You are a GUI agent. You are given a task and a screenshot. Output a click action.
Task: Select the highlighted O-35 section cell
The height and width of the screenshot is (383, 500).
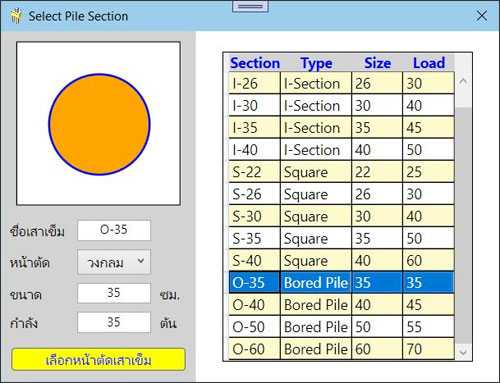pos(255,283)
